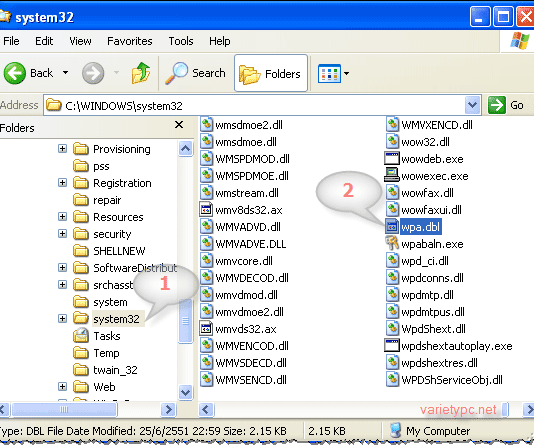Click the wow32.dll file icon
Viewport: 534px width, 445px height.
[392, 142]
